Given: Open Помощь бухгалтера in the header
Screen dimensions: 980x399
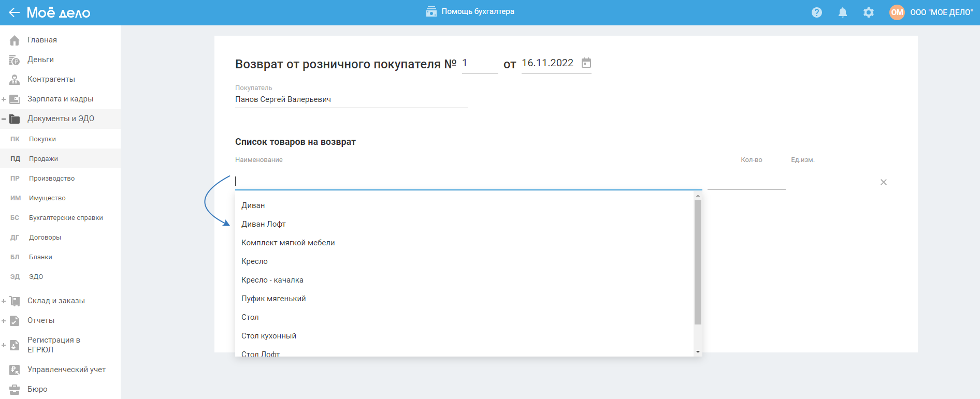Looking at the screenshot, I should tap(470, 11).
